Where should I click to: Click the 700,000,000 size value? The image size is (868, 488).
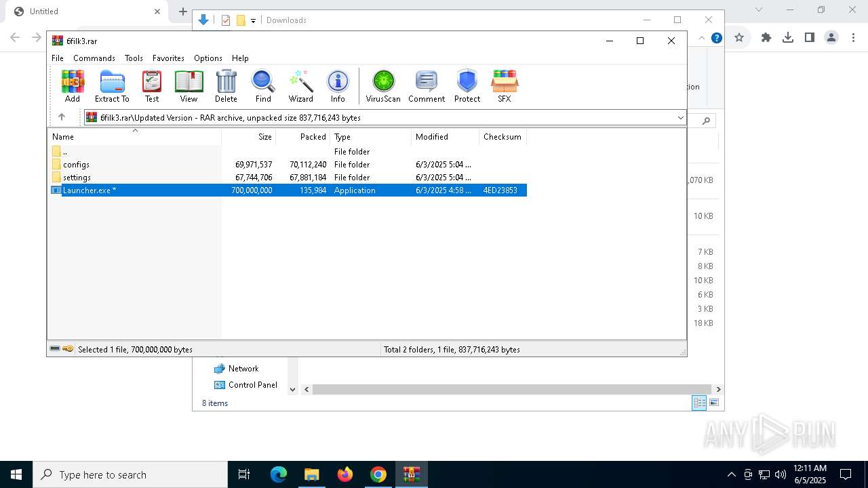tap(252, 190)
